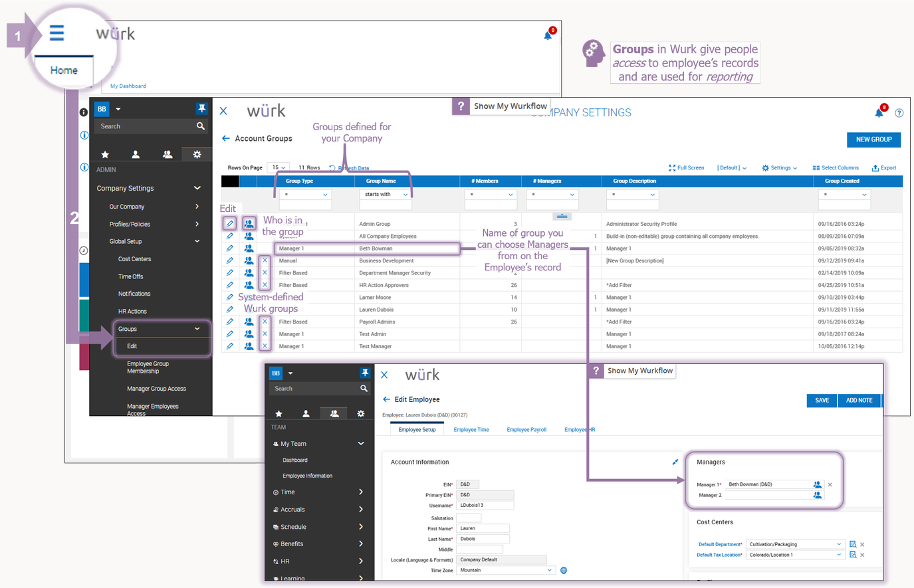Sort by the Group Created column header
The width and height of the screenshot is (914, 588).
tap(842, 181)
